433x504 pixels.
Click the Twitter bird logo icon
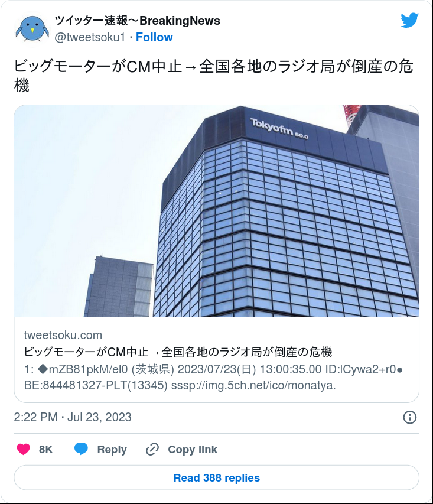pyautogui.click(x=409, y=20)
